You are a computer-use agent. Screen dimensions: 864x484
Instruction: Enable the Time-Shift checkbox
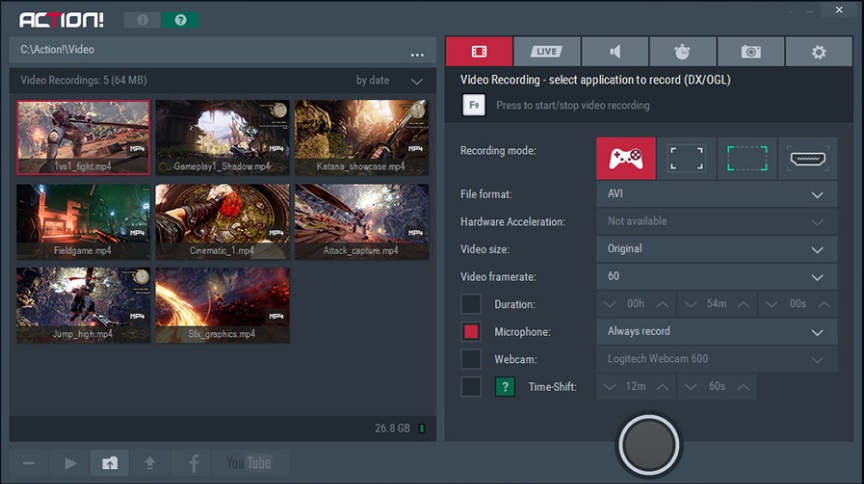tap(471, 387)
